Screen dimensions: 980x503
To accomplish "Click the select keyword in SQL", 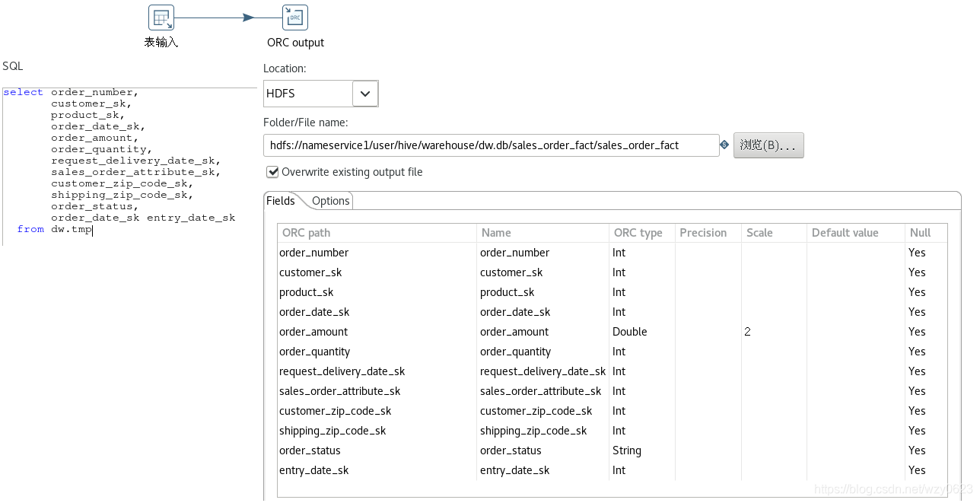I will tap(23, 92).
